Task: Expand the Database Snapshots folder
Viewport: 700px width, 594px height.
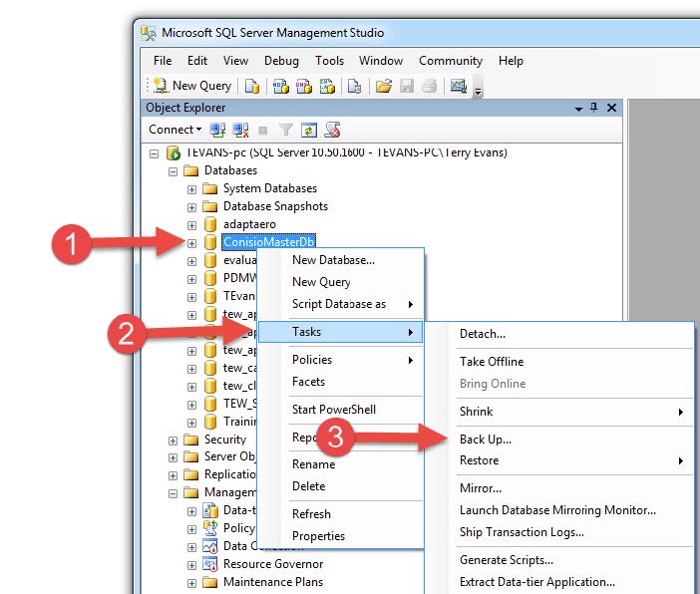Action: coord(191,207)
